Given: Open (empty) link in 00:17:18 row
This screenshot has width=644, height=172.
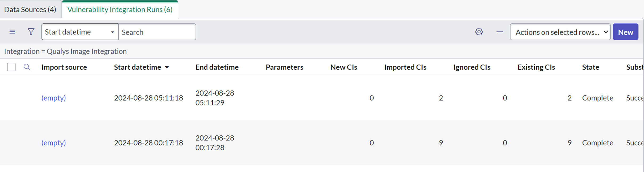Looking at the screenshot, I should [53, 143].
